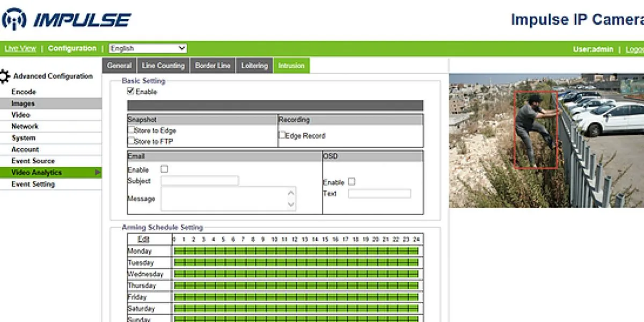Go to the Live View link
Viewport: 644px width, 322px height.
tap(20, 48)
